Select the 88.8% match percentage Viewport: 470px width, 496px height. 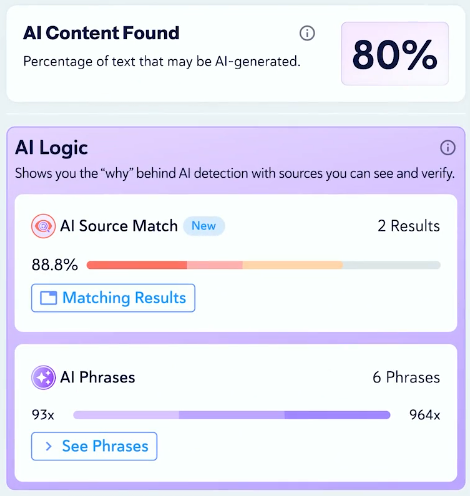[x=55, y=265]
